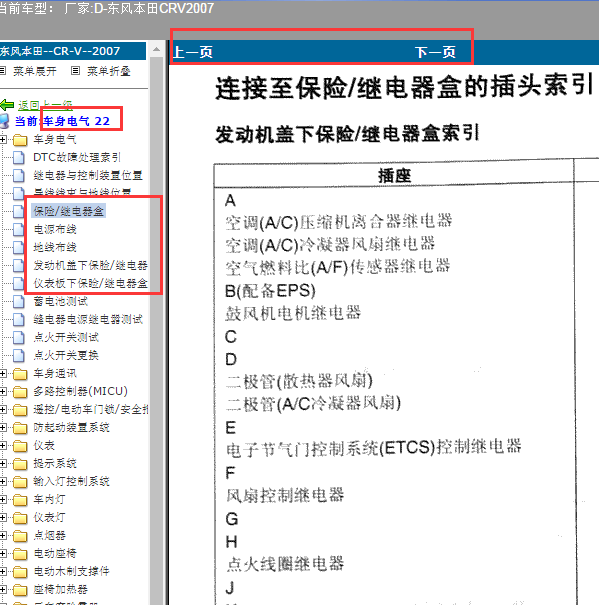
Task: Click the 返回上一级 back link
Action: [45, 105]
